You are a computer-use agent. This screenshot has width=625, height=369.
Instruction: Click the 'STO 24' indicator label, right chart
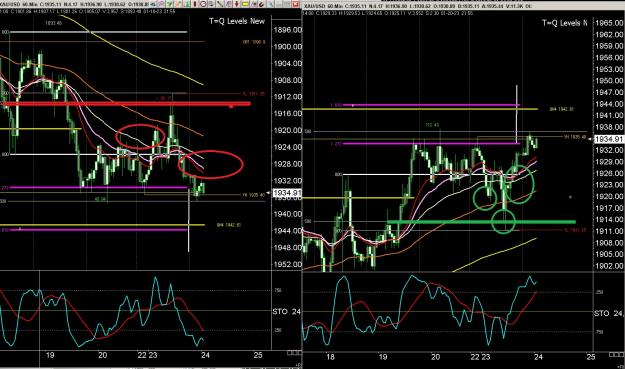(x=609, y=314)
